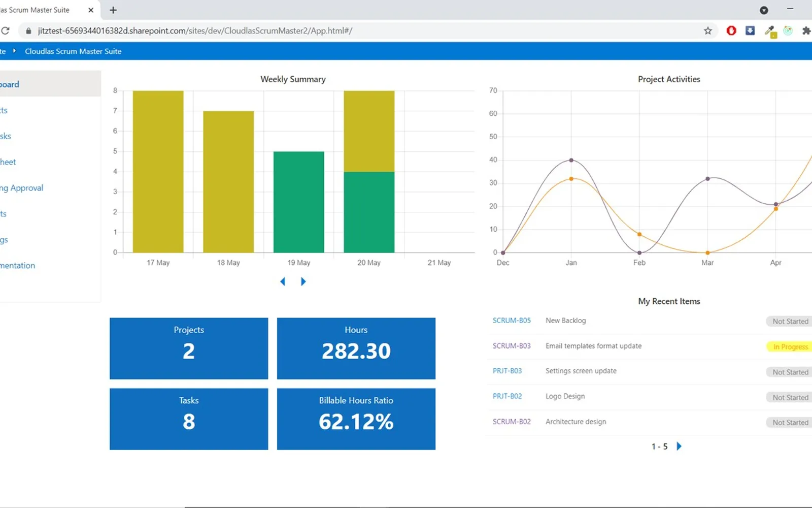Open the PRJT-B03 item link
Screen dimensions: 812x508
(x=507, y=371)
